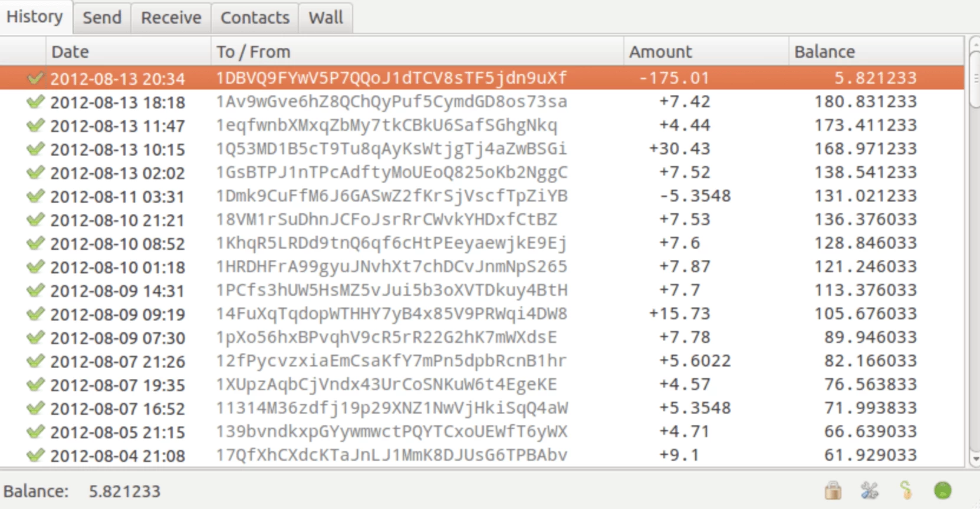The height and width of the screenshot is (509, 980).
Task: Show wallet seed via sprout icon
Action: click(x=906, y=490)
